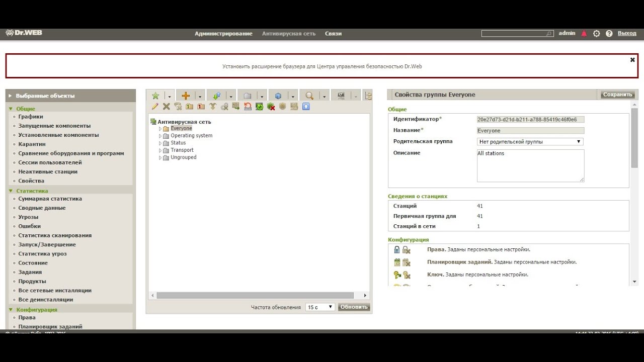Click the orange plus Add icon
This screenshot has width=644, height=362.
(x=186, y=96)
